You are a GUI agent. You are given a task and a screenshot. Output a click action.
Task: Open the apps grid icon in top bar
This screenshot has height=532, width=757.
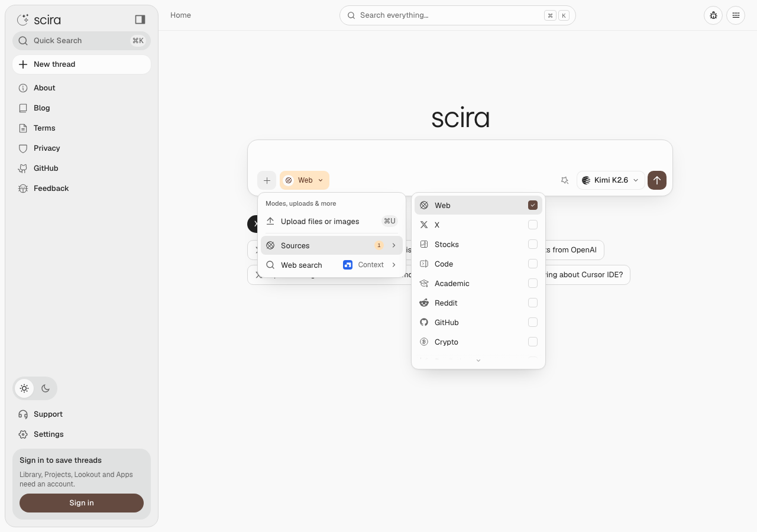pyautogui.click(x=736, y=15)
